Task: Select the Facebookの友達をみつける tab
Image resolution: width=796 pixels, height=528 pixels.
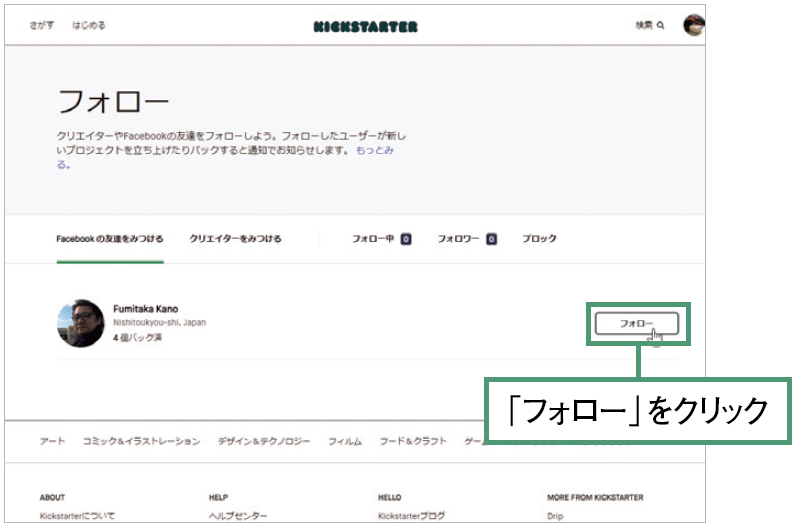Action: [110, 239]
